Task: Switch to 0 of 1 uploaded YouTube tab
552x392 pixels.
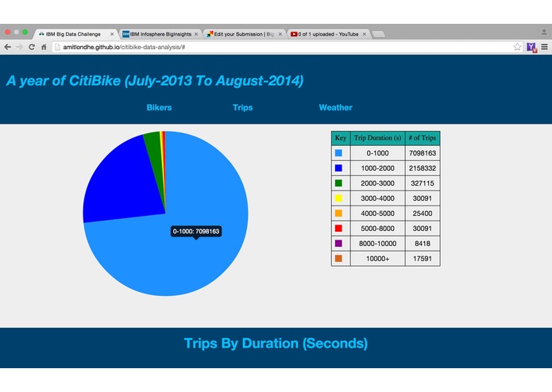Action: point(329,34)
